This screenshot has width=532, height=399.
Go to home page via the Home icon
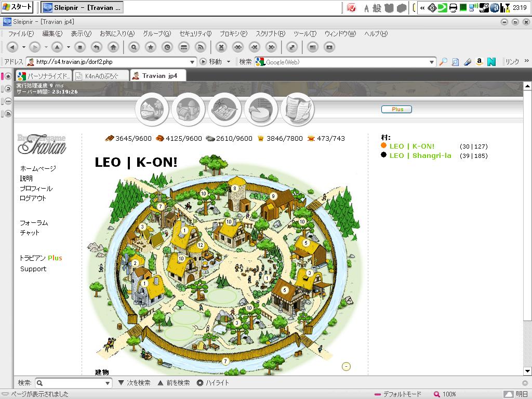tap(113, 47)
